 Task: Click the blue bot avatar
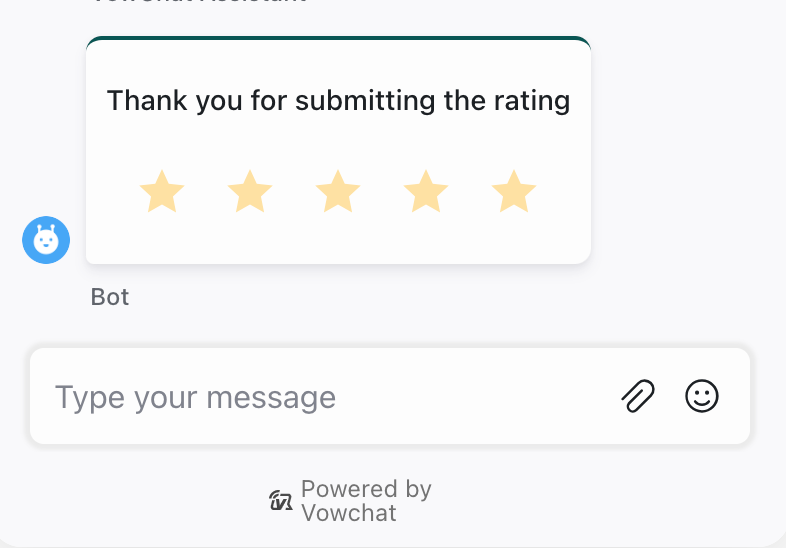click(46, 240)
